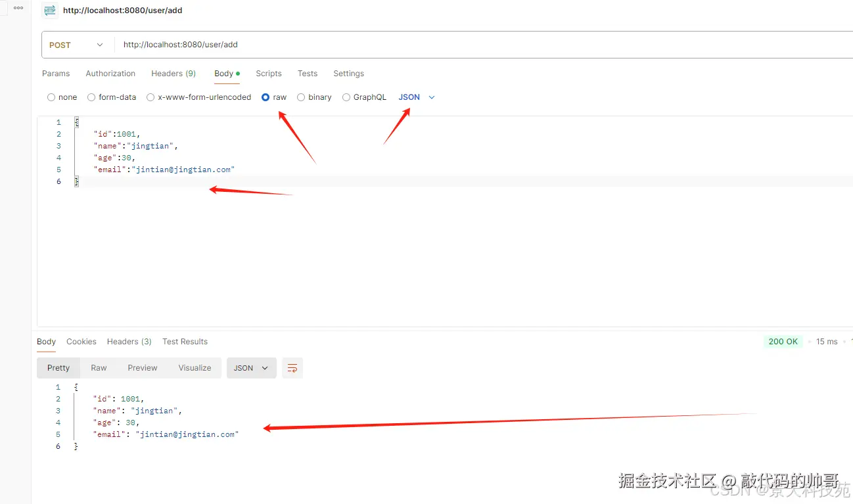Select the form-data body option
Image resolution: width=853 pixels, height=504 pixels.
tap(112, 97)
